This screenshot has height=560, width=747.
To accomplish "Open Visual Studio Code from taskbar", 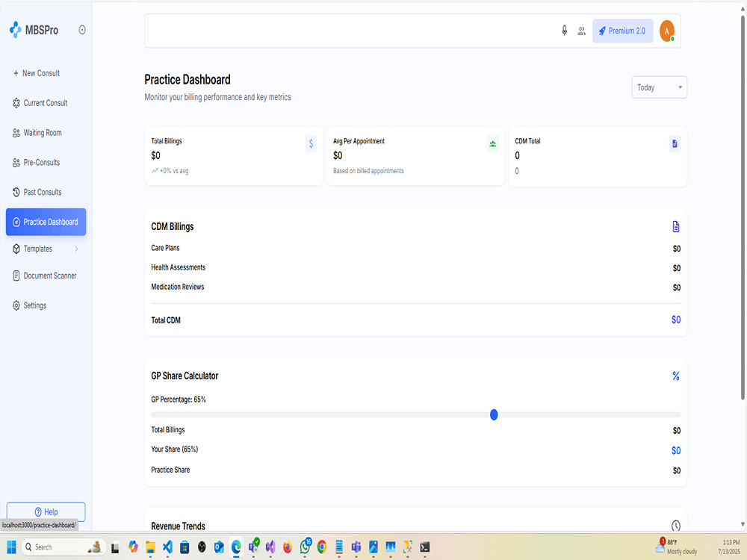I will click(167, 547).
